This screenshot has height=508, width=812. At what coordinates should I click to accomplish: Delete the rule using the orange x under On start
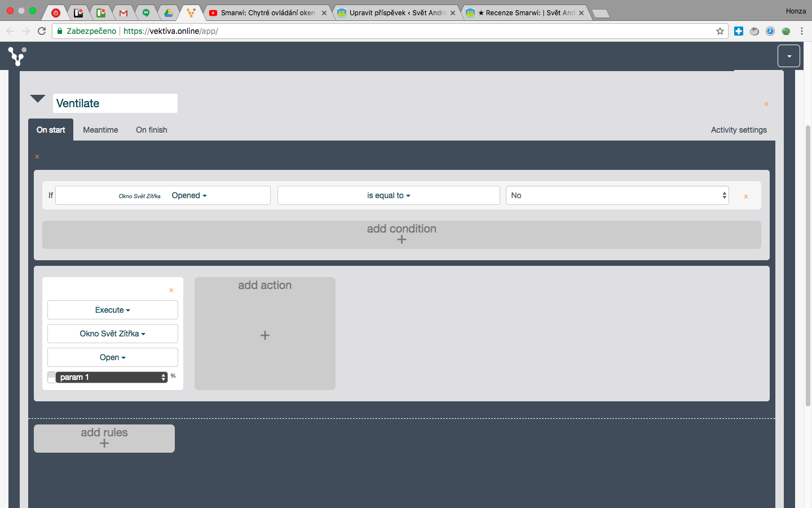click(37, 156)
